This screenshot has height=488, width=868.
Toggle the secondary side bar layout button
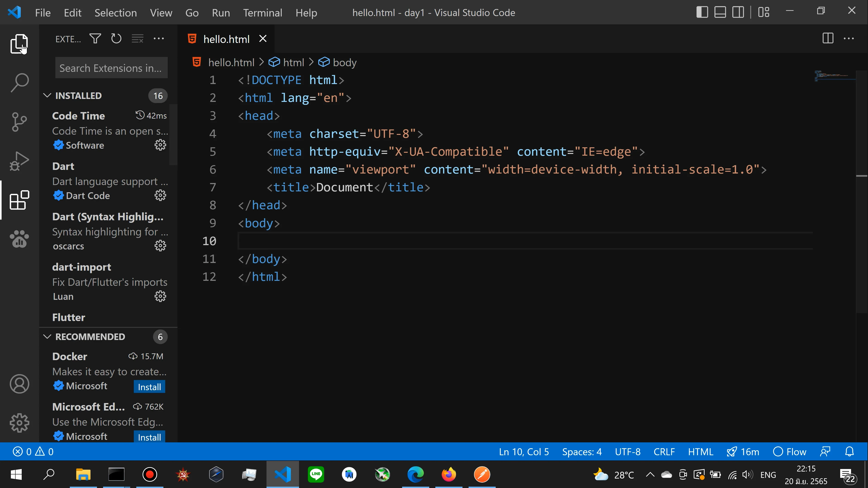(738, 12)
